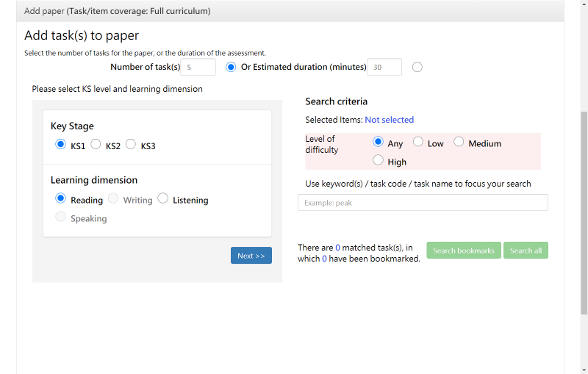Set difficulty level to Low
This screenshot has height=374, width=588.
click(x=418, y=143)
